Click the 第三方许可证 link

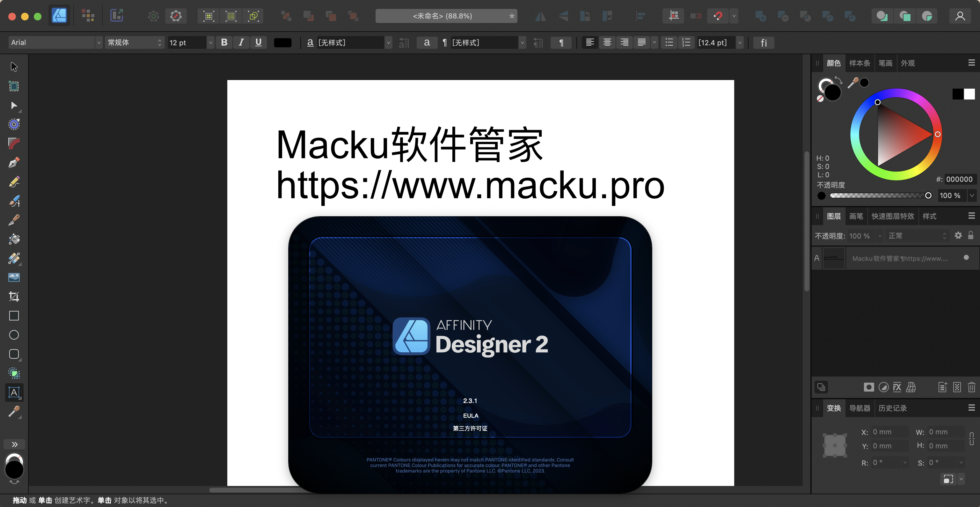tap(470, 428)
